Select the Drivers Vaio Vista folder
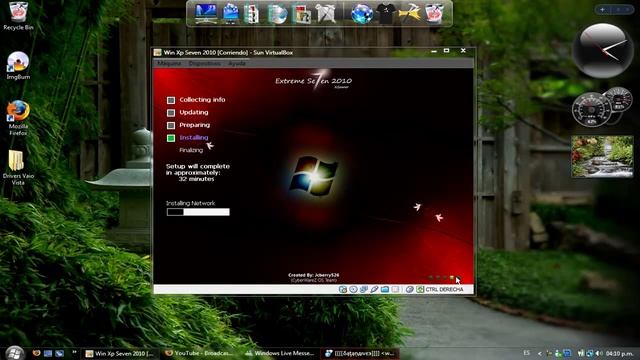This screenshot has width=640, height=360. coord(18,167)
